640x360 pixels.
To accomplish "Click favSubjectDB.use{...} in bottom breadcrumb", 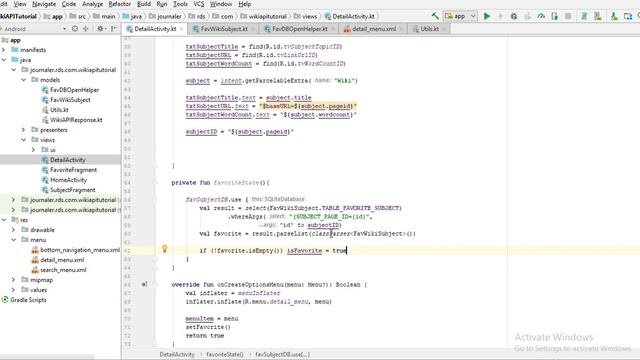I will tap(282, 354).
